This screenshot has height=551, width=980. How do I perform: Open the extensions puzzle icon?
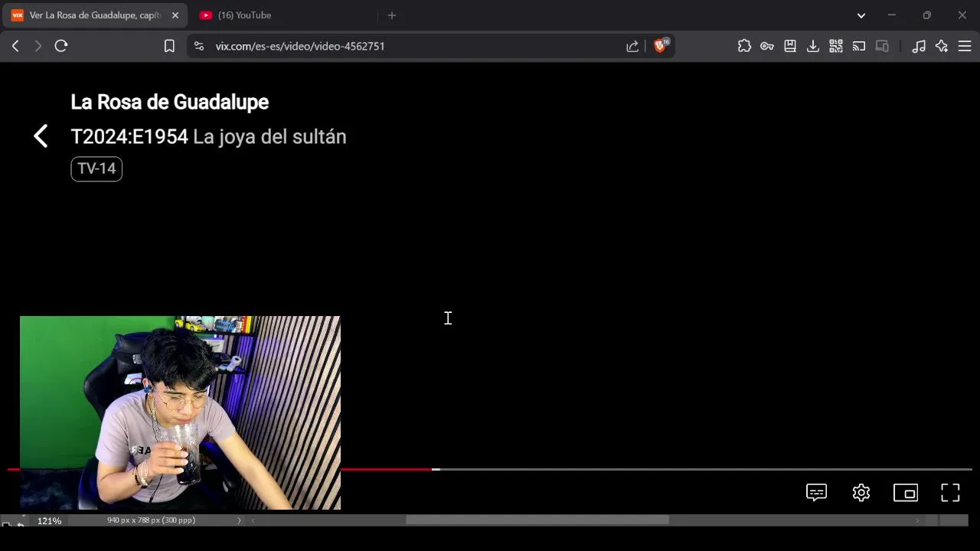click(x=744, y=46)
